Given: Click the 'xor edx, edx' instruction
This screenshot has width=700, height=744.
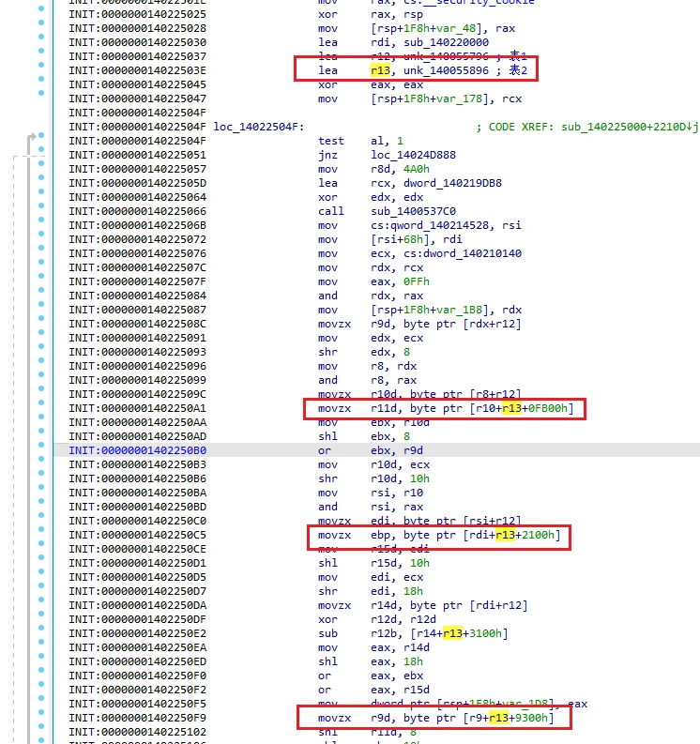Looking at the screenshot, I should pyautogui.click(x=371, y=197).
